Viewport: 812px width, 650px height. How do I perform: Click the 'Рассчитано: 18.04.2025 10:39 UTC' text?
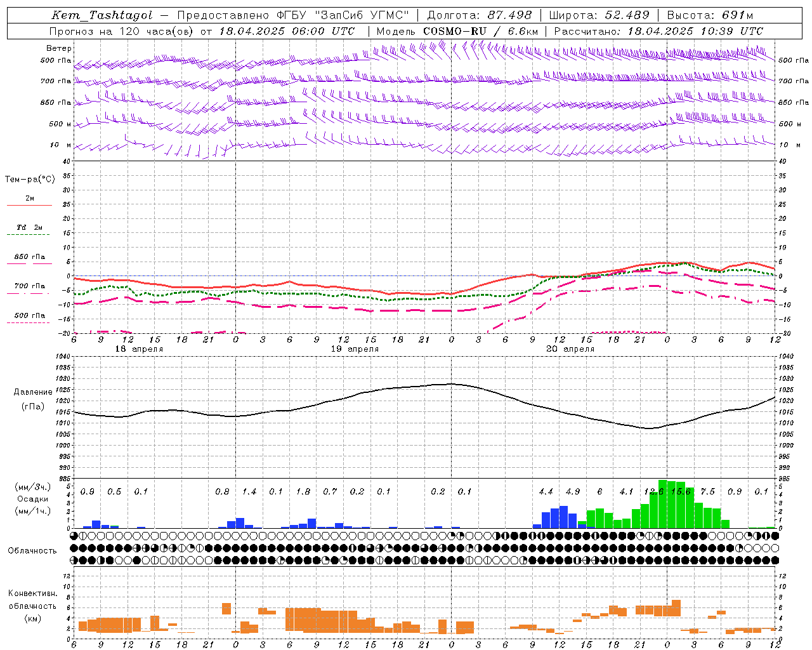[x=658, y=31]
